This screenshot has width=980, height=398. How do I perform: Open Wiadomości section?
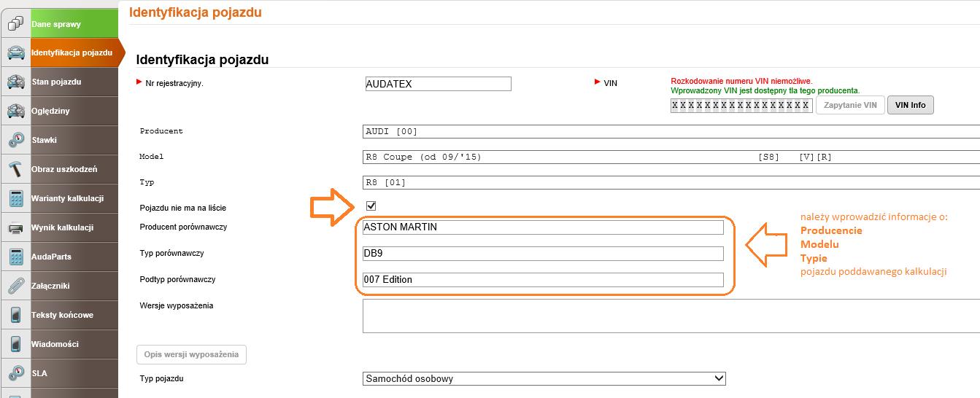tap(74, 344)
